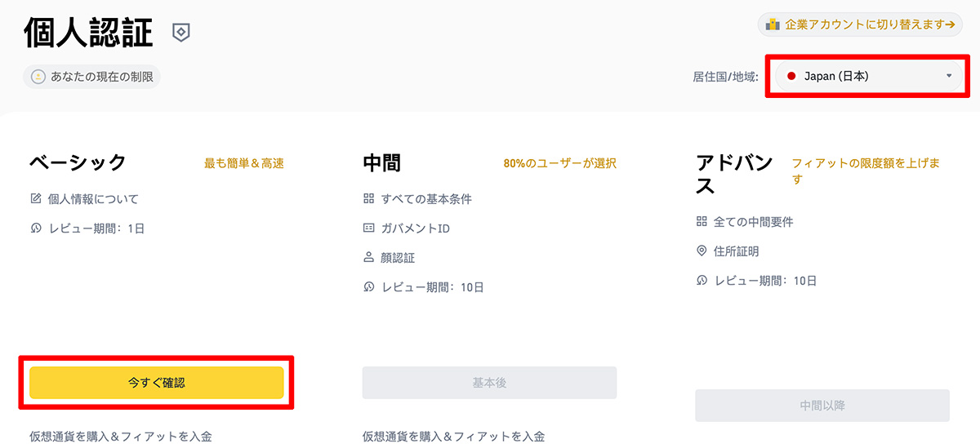Click the grid icon beside 全ての中間要件
Viewport: 980px width, 448px height.
702,221
